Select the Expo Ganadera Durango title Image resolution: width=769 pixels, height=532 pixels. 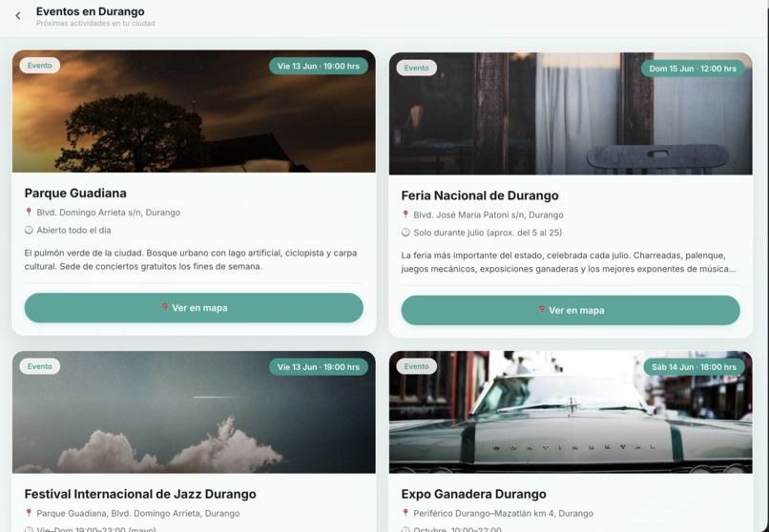click(x=474, y=494)
